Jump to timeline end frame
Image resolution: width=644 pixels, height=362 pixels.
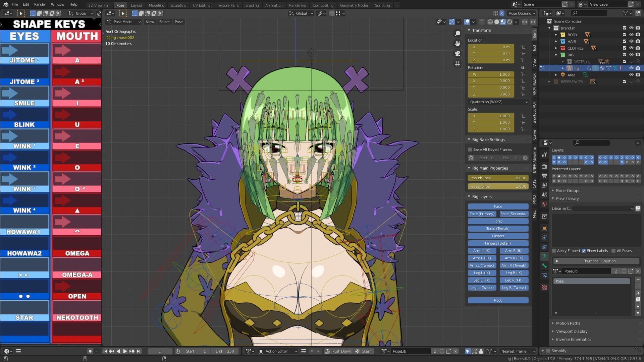tap(139, 351)
